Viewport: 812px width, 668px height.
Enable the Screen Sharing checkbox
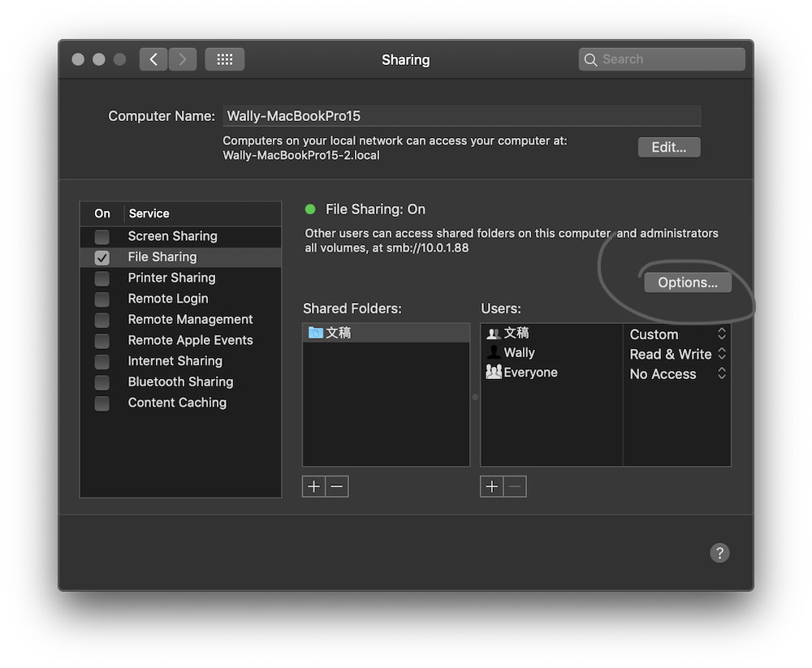coord(102,236)
